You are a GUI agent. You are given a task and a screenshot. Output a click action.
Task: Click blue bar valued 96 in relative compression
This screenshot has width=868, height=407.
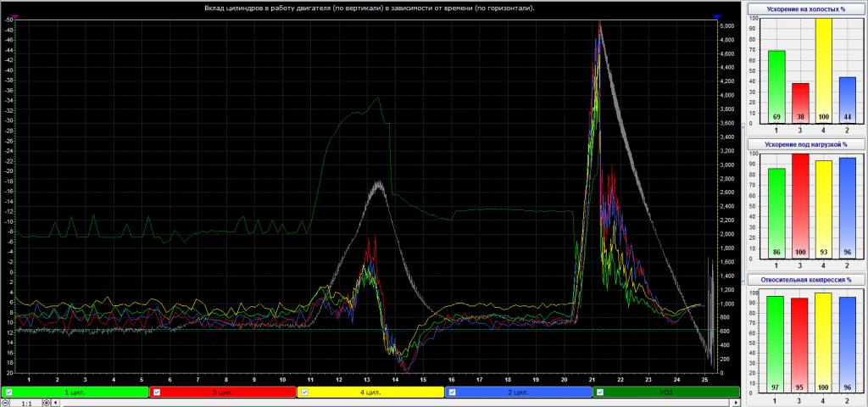[x=848, y=345]
